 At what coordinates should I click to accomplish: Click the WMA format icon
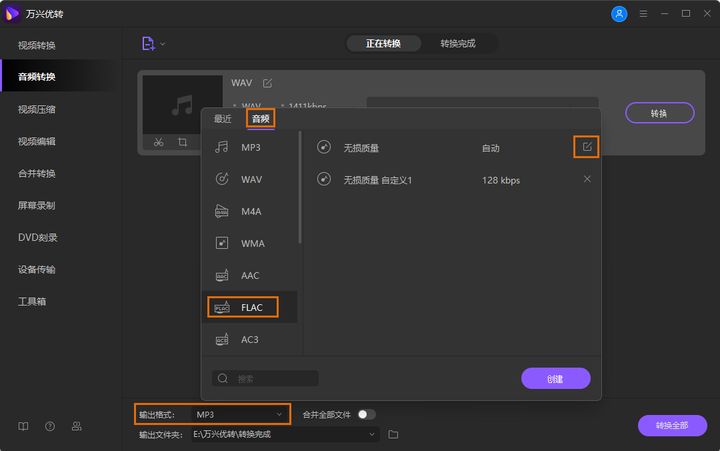pyautogui.click(x=222, y=242)
